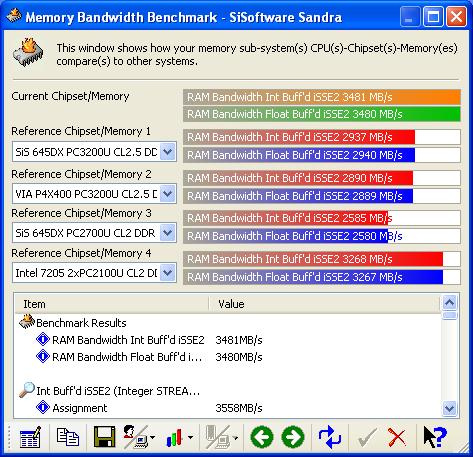Viewport: 473px width, 457px height.
Task: Select the Assignment row label
Action: (x=80, y=408)
